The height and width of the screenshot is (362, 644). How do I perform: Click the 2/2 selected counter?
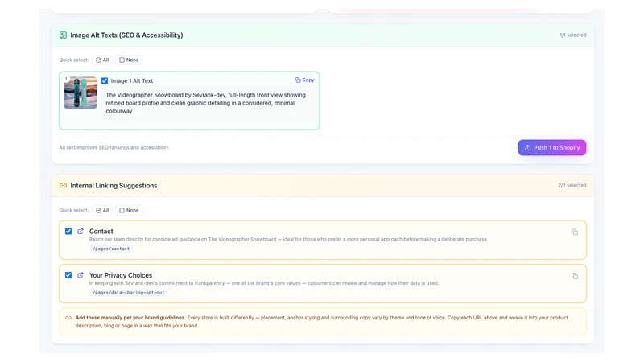tap(572, 186)
